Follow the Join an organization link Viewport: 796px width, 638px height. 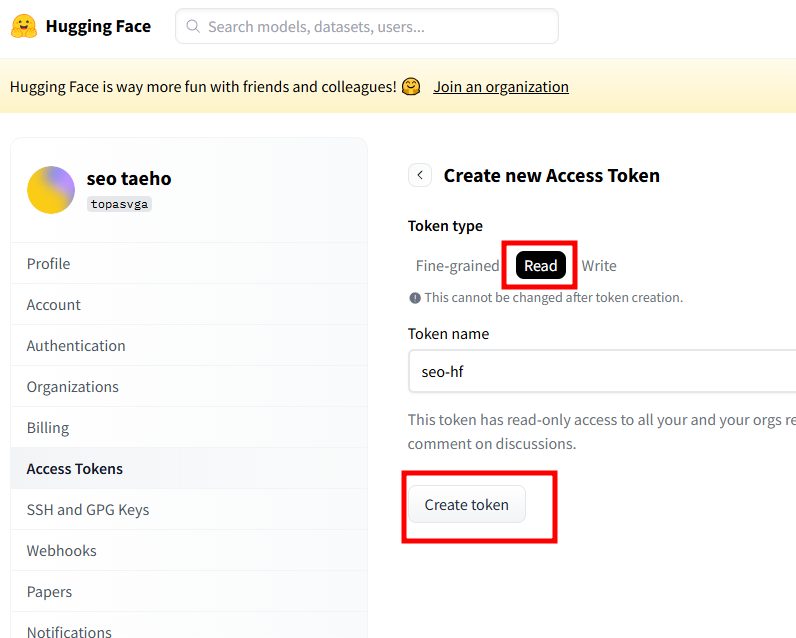501,87
